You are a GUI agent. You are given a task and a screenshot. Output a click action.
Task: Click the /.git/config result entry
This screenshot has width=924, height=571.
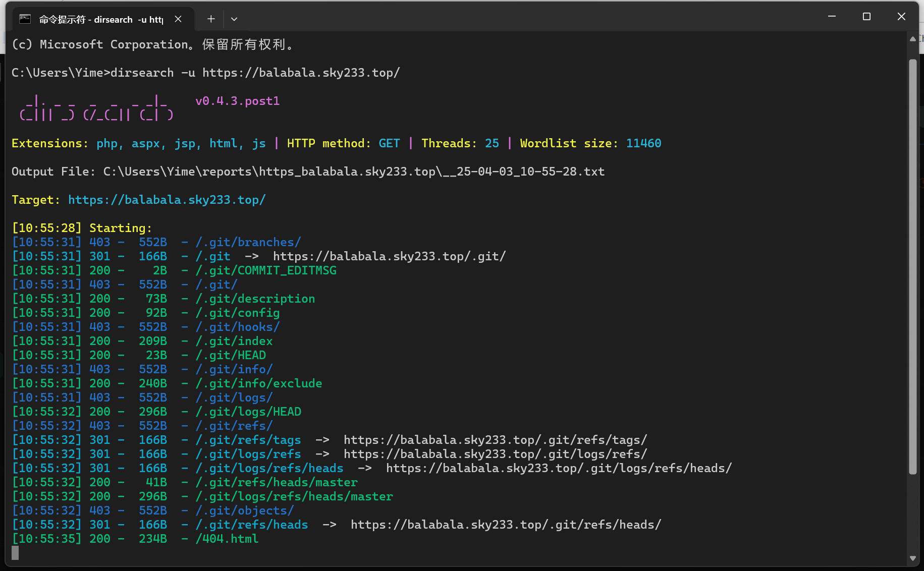[238, 313]
